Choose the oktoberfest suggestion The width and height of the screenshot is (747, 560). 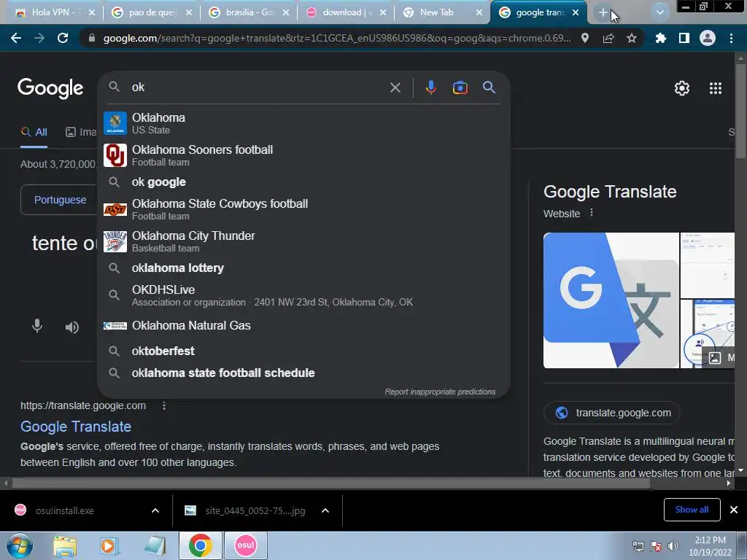point(303,351)
